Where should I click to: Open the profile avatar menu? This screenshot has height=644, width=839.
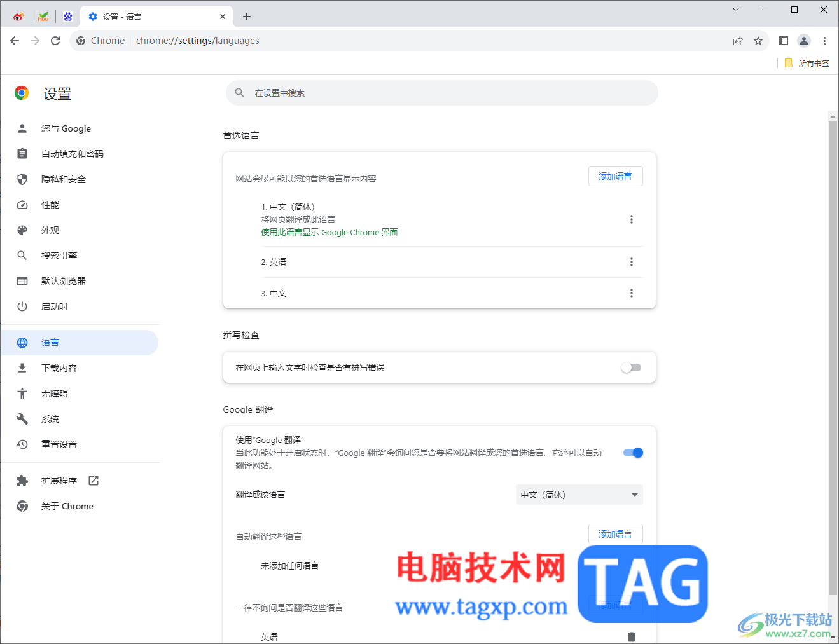804,41
